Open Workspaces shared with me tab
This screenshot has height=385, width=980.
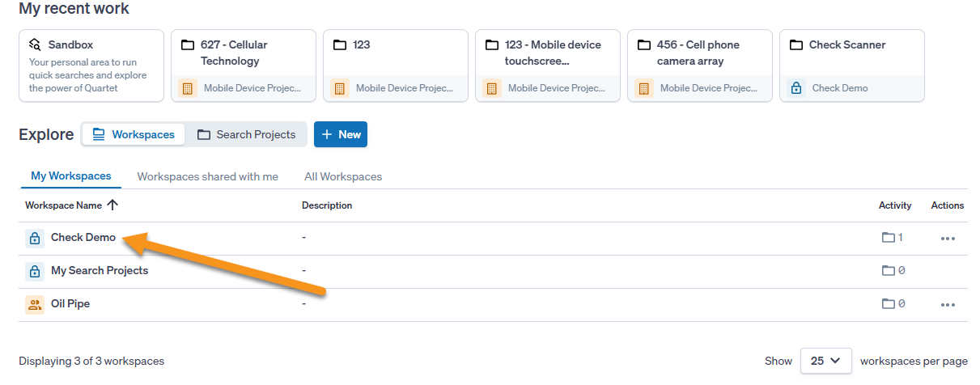pos(207,176)
